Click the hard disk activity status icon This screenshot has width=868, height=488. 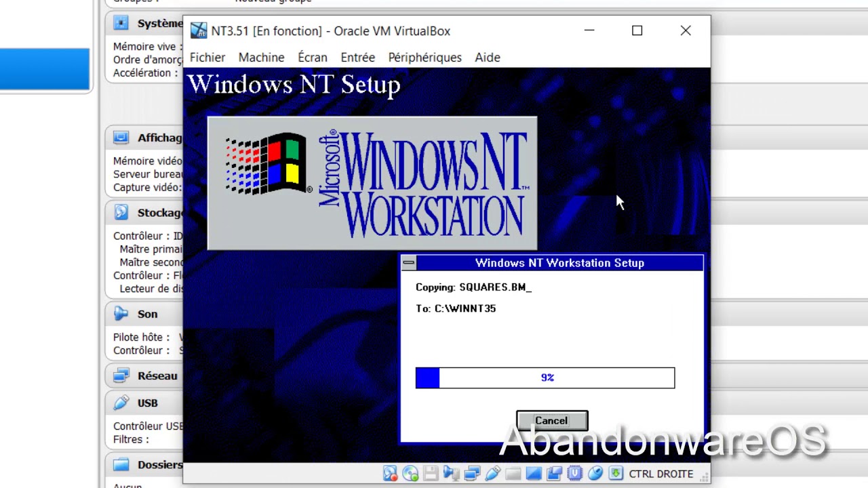click(390, 473)
